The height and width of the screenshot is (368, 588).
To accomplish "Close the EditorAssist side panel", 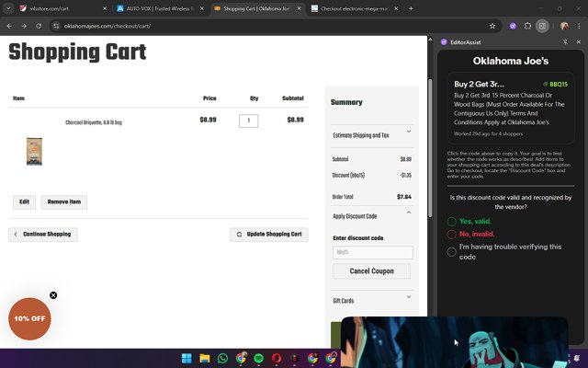I will pyautogui.click(x=579, y=42).
